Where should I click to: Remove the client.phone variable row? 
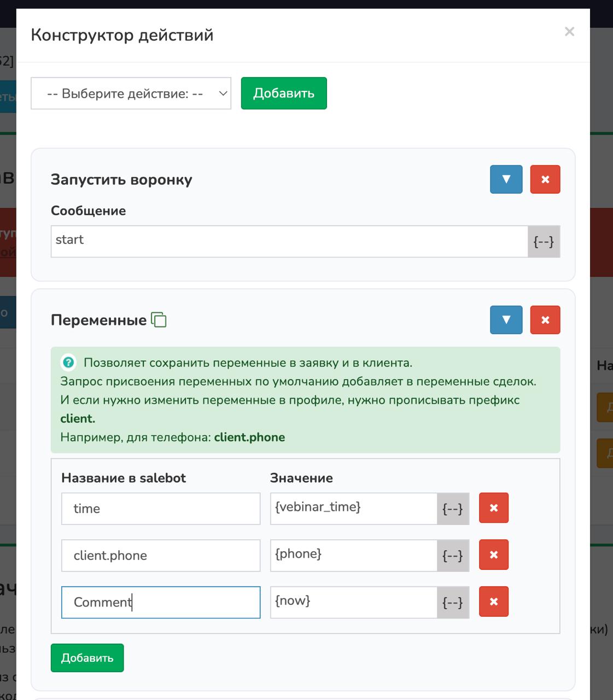pyautogui.click(x=493, y=555)
